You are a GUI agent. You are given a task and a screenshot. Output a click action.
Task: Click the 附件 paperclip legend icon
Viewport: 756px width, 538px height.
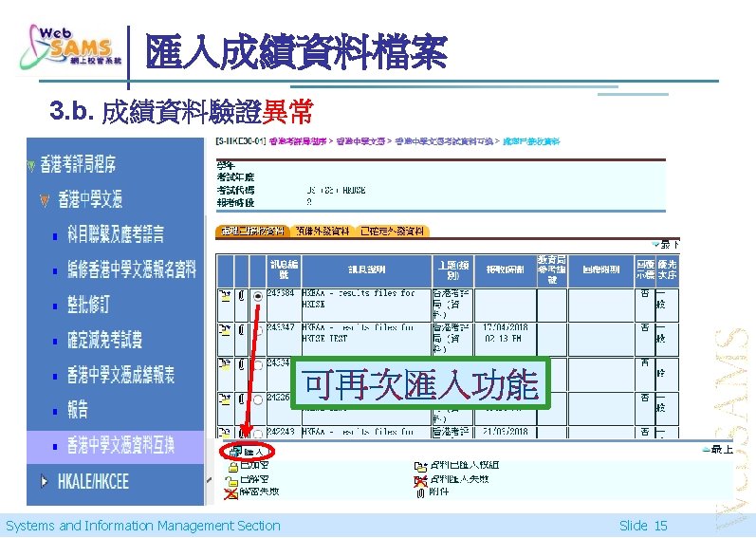pos(420,492)
